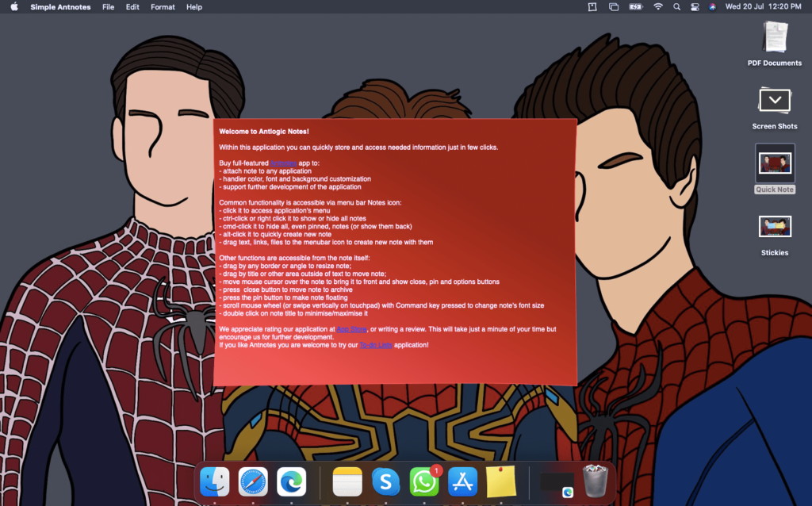Follow the App Store link in the note

point(351,328)
